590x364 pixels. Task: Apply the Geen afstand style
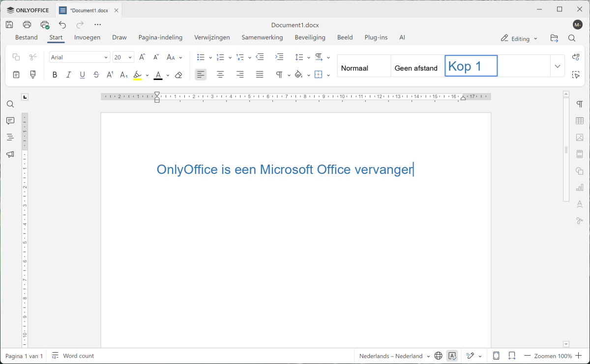point(416,68)
